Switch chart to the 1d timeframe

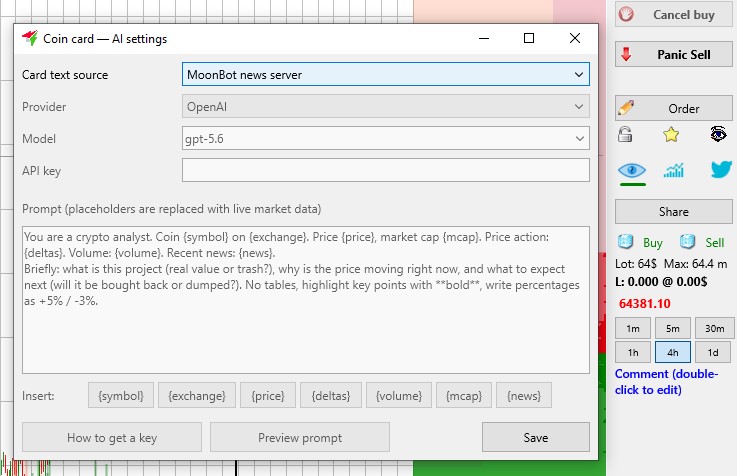(x=713, y=352)
